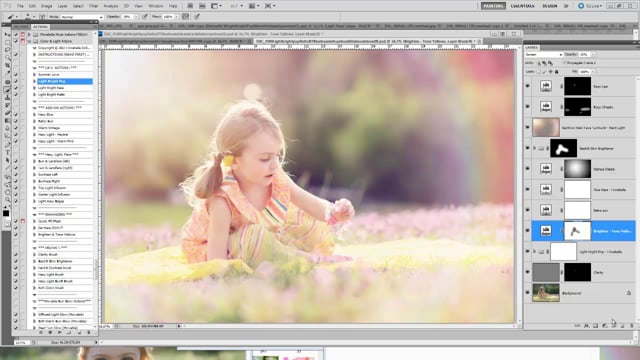This screenshot has height=360, width=640.
Task: Switch to the Actions panel tab
Action: (40, 27)
